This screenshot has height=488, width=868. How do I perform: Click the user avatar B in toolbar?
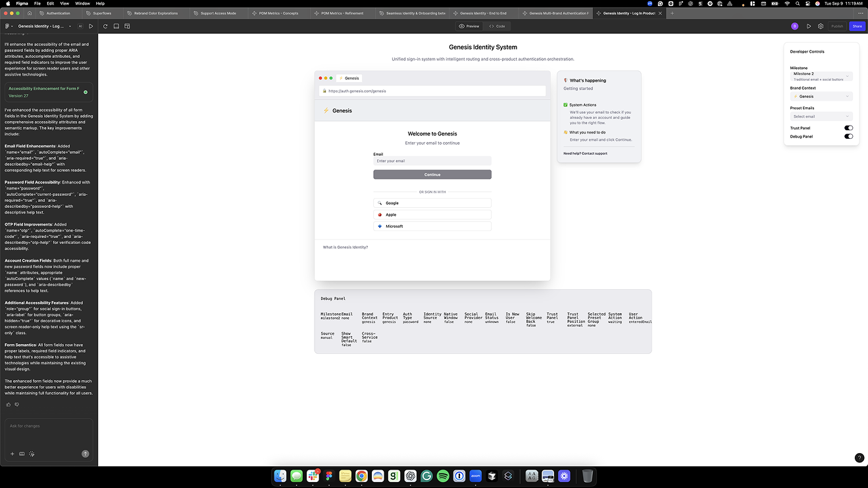pos(794,26)
